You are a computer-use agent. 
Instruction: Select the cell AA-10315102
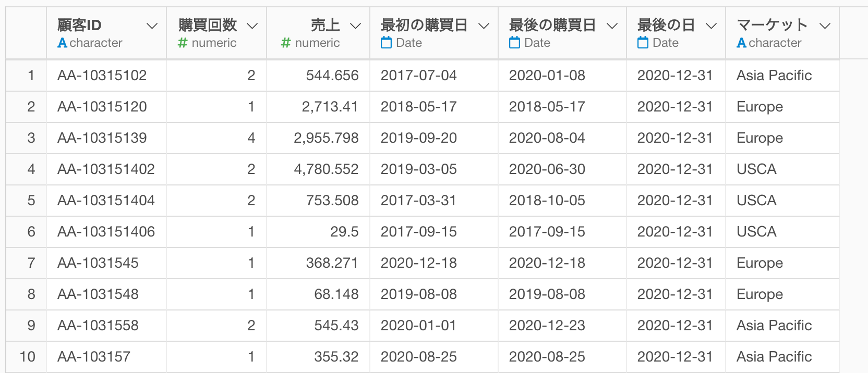click(102, 76)
